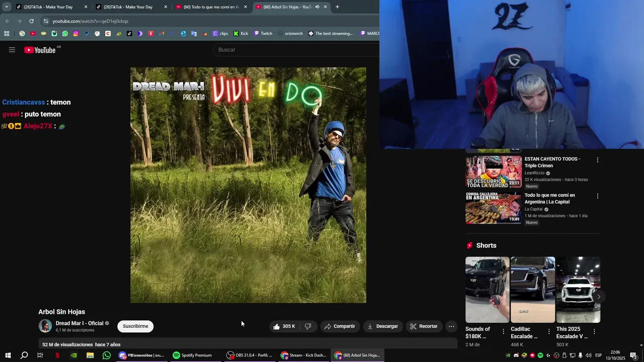Open OBS 31.0.4 taskbar item
The width and height of the screenshot is (644, 362).
250,355
